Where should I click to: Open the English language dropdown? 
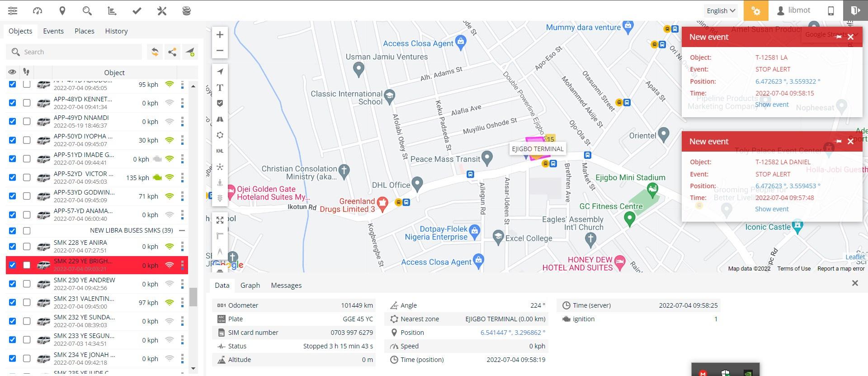coord(721,10)
